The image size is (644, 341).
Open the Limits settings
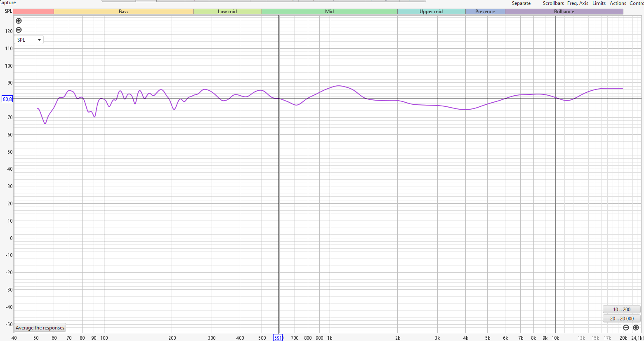[x=599, y=3]
